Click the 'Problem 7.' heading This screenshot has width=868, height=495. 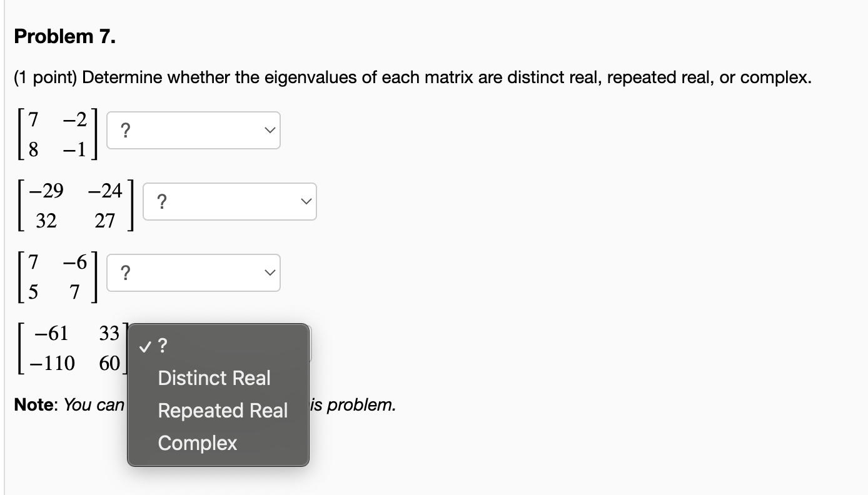click(64, 36)
